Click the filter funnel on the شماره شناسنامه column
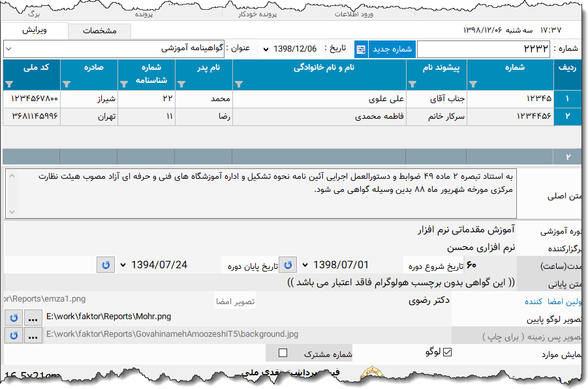The height and width of the screenshot is (389, 588). 124,84
